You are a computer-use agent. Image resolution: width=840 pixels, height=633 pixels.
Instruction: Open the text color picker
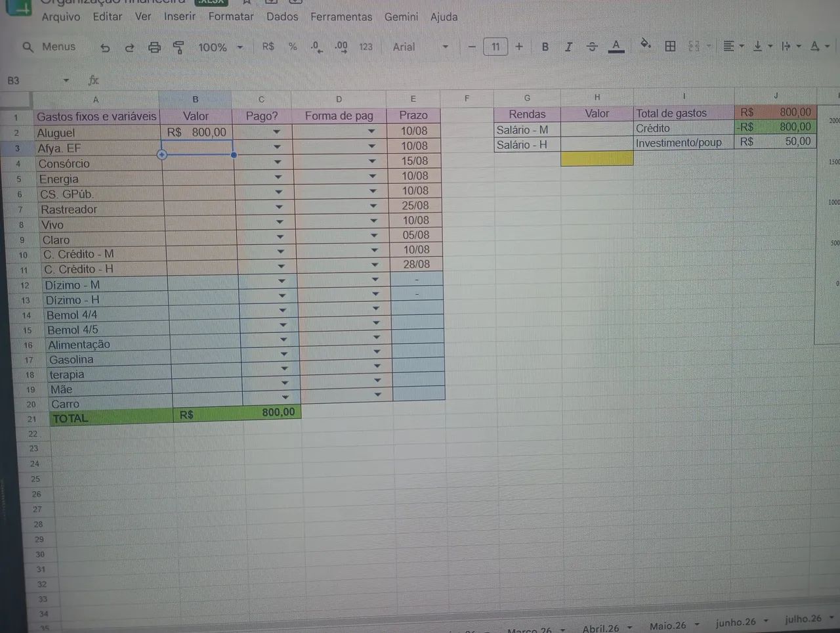point(616,46)
